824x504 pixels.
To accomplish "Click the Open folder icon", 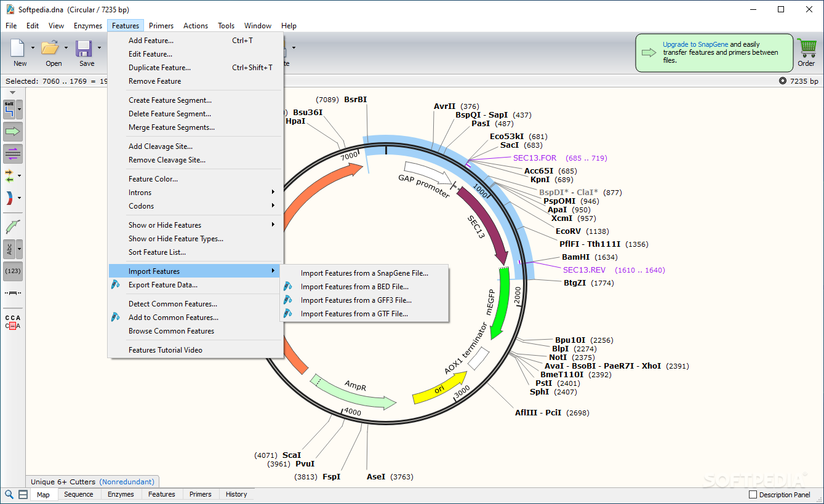I will coord(50,48).
